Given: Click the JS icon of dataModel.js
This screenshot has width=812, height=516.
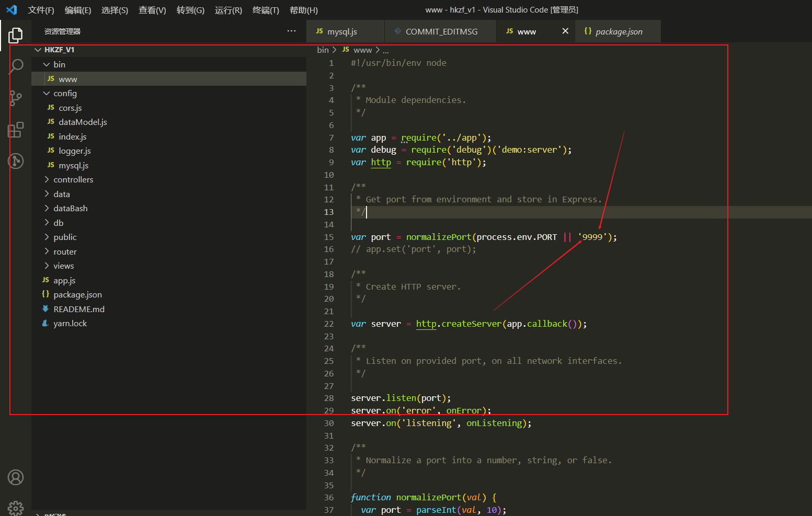Looking at the screenshot, I should (x=51, y=122).
